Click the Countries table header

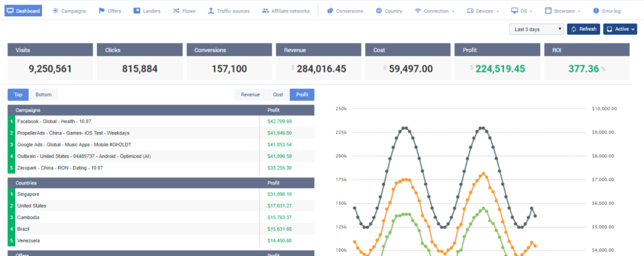(x=161, y=183)
